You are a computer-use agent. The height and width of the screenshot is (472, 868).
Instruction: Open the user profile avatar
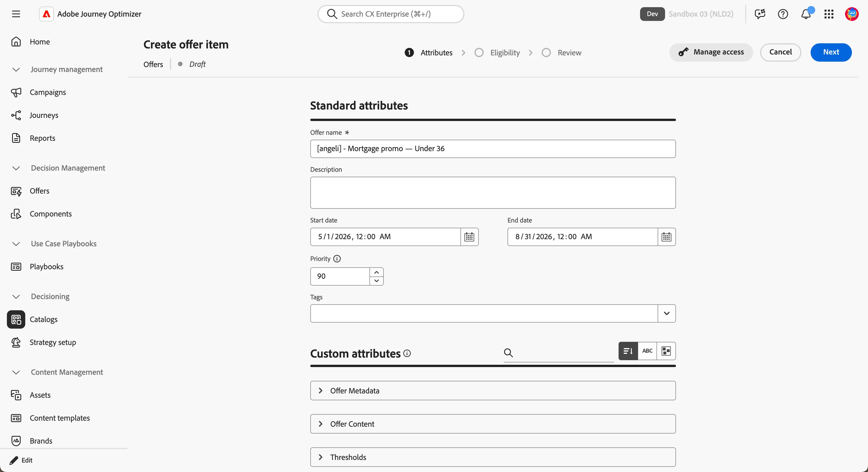[x=851, y=14]
